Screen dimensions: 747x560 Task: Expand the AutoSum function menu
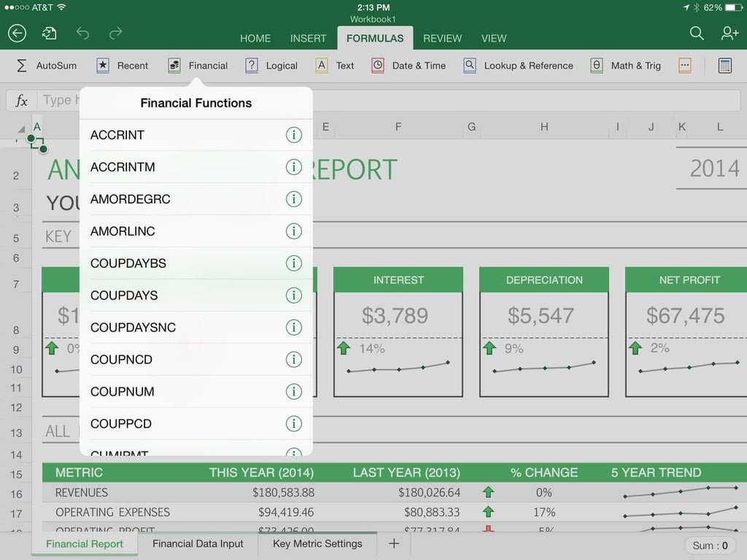46,66
